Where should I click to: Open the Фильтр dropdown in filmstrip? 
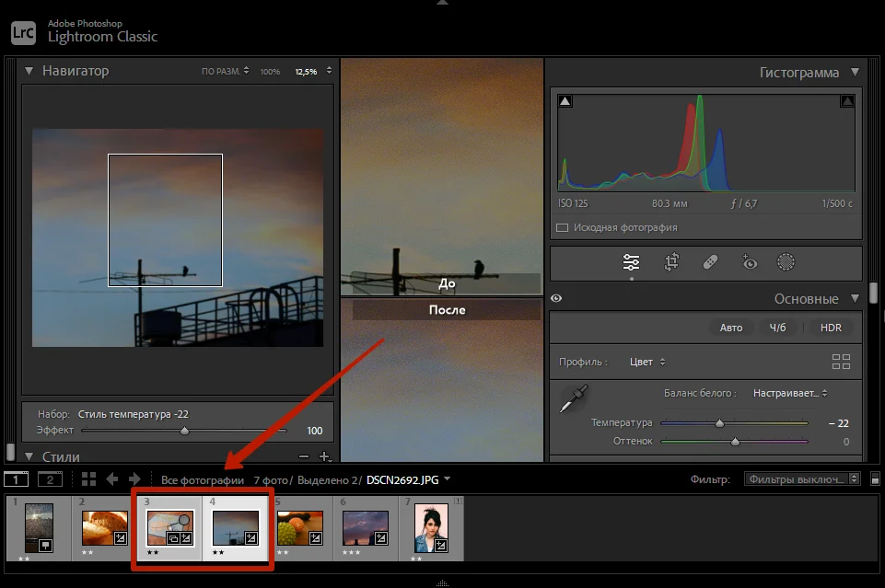[x=803, y=479]
